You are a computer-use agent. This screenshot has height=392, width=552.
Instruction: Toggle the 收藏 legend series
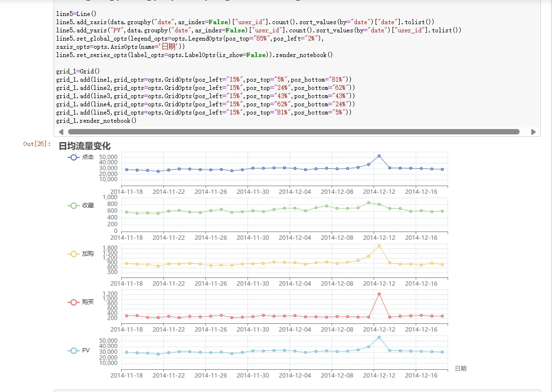click(81, 205)
